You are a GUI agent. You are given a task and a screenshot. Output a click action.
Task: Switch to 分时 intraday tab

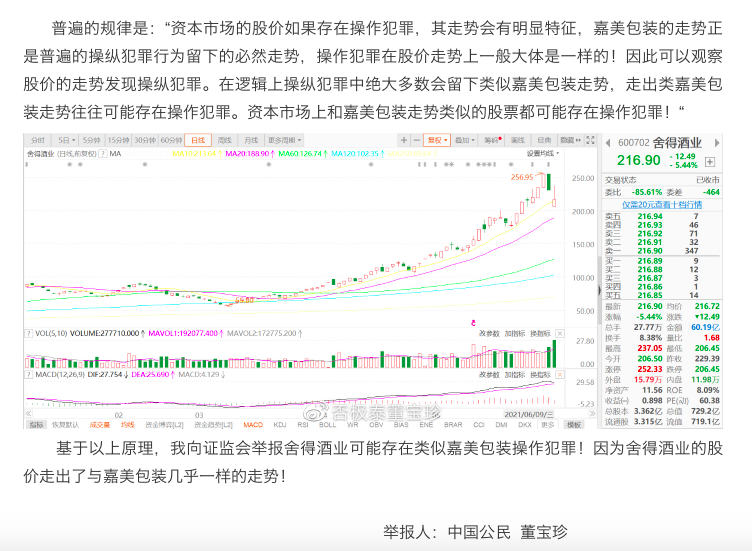[x=37, y=140]
